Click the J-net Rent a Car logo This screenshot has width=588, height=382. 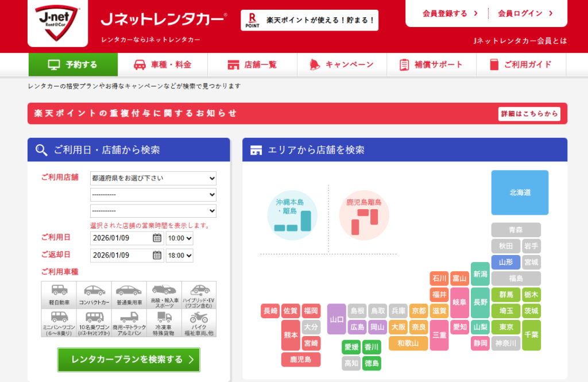[57, 23]
